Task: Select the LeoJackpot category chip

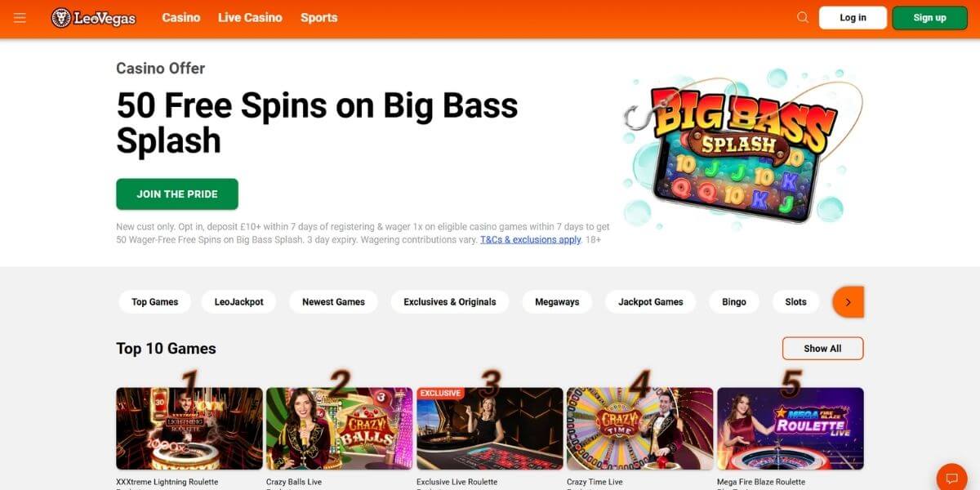Action: pyautogui.click(x=239, y=302)
